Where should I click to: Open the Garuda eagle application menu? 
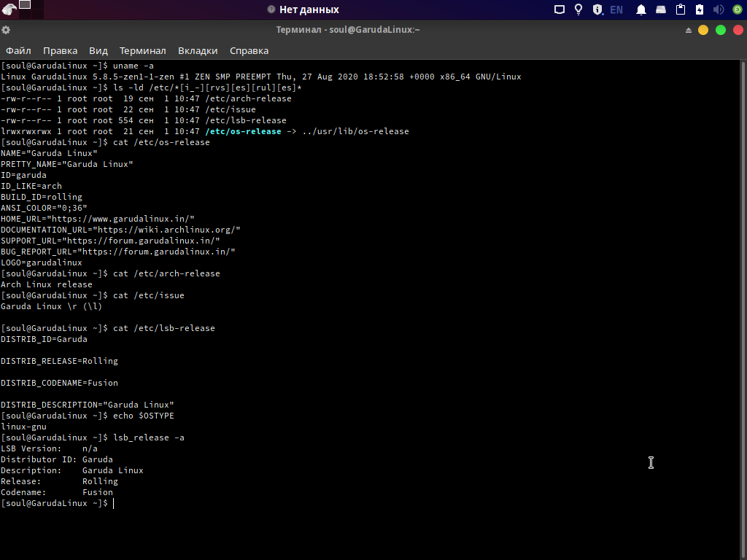point(9,9)
